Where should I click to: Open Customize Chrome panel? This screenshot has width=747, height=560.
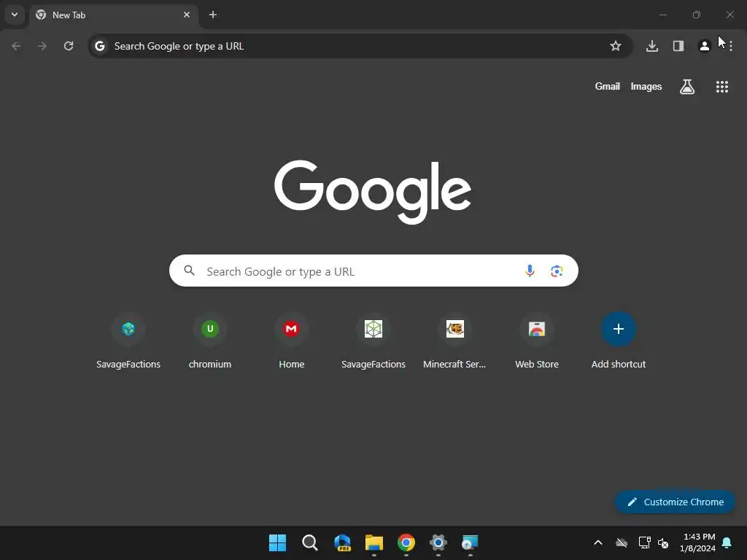(675, 502)
